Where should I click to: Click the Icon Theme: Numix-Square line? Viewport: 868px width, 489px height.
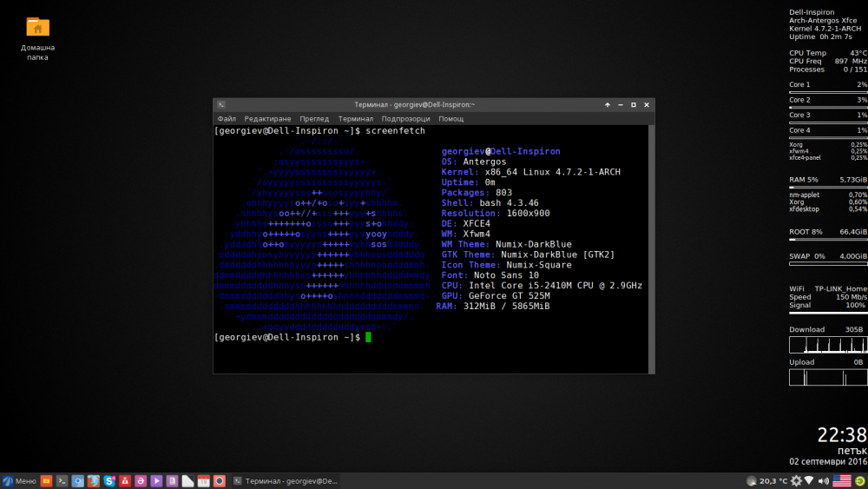coord(507,265)
